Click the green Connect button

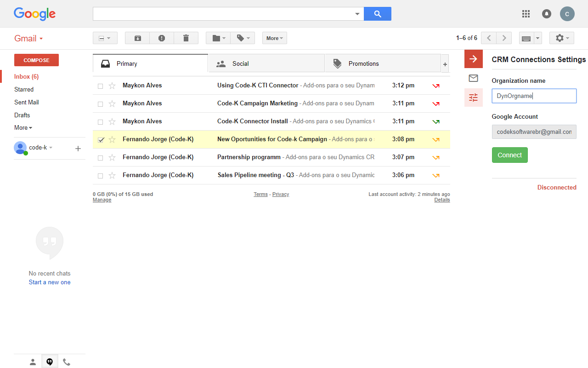pyautogui.click(x=510, y=155)
